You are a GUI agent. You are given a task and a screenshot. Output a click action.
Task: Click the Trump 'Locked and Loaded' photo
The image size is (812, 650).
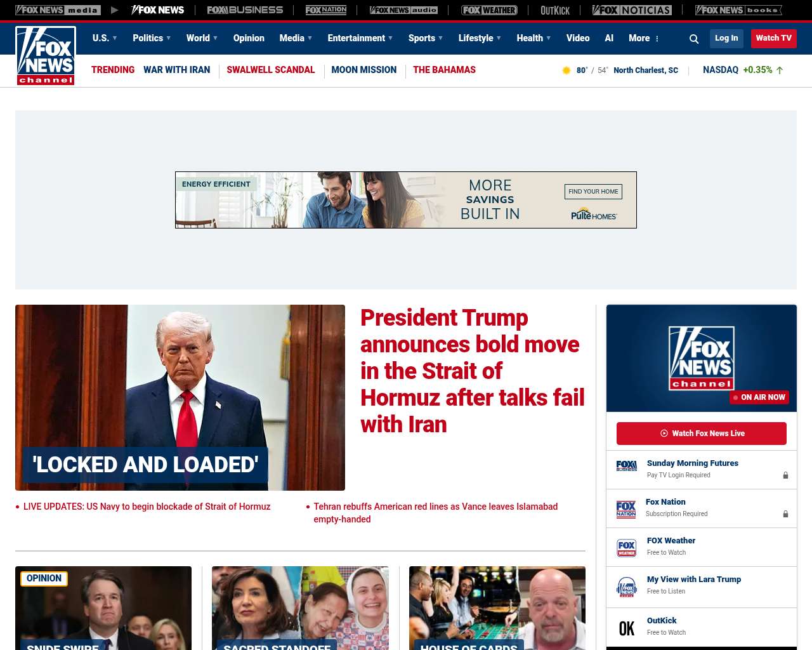[x=180, y=397]
